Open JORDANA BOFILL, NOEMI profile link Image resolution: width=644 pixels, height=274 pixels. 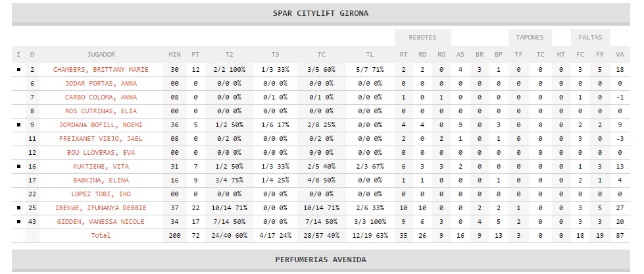click(101, 125)
